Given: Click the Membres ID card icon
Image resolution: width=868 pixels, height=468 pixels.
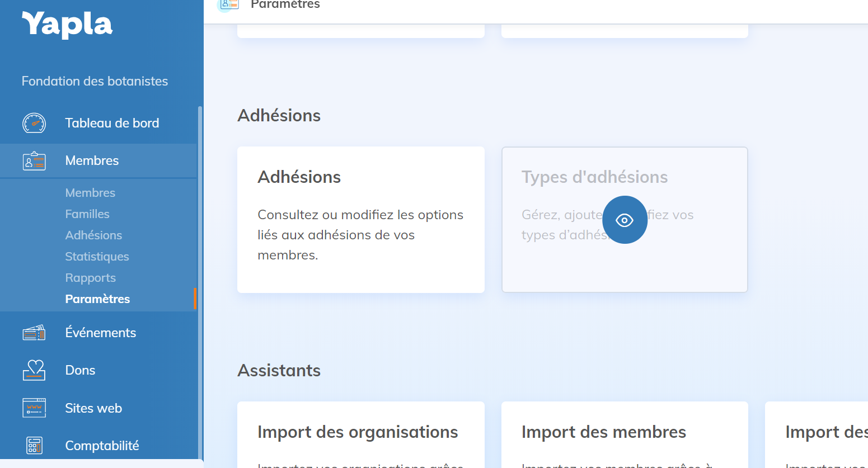Looking at the screenshot, I should (x=34, y=161).
